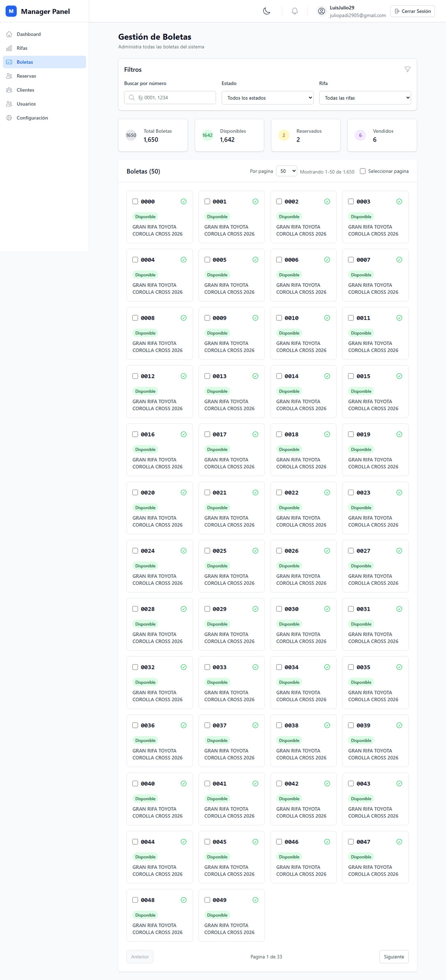Check the checkbox on boleta 0000
Viewport: 446px width, 980px height.
(135, 202)
